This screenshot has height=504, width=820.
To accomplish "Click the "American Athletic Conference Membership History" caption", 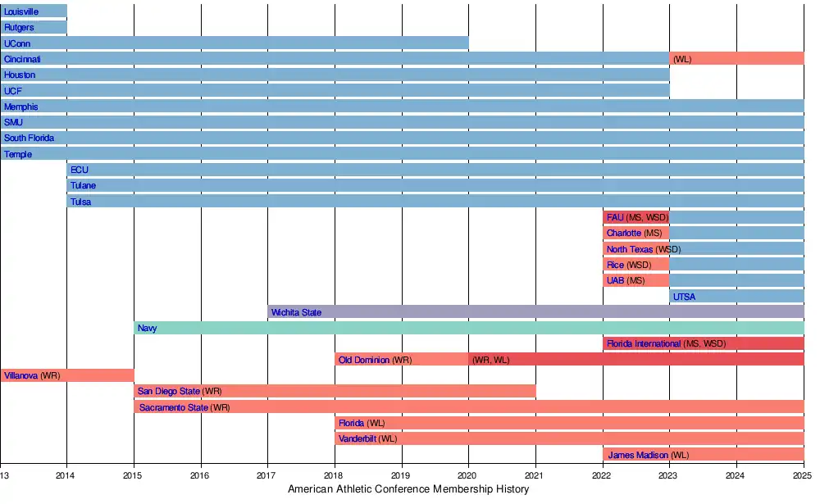I will [x=408, y=489].
